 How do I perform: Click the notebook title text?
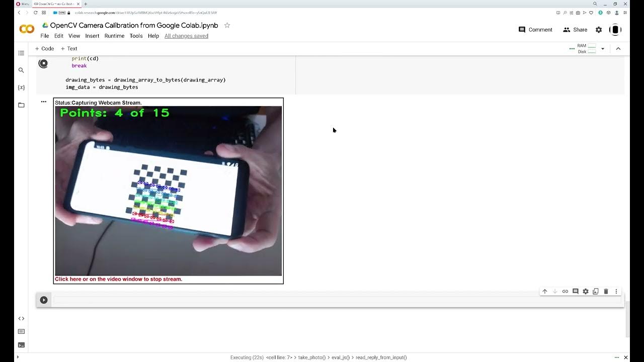[x=134, y=25]
